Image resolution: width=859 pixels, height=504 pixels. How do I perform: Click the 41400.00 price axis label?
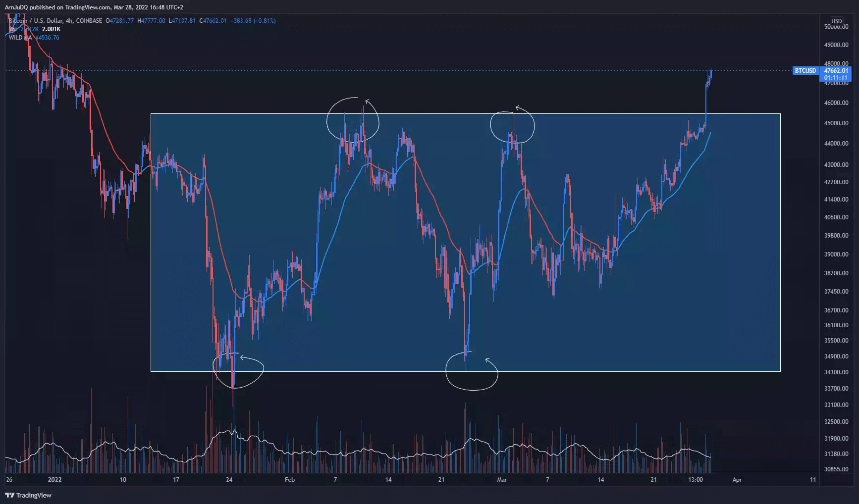(x=836, y=200)
